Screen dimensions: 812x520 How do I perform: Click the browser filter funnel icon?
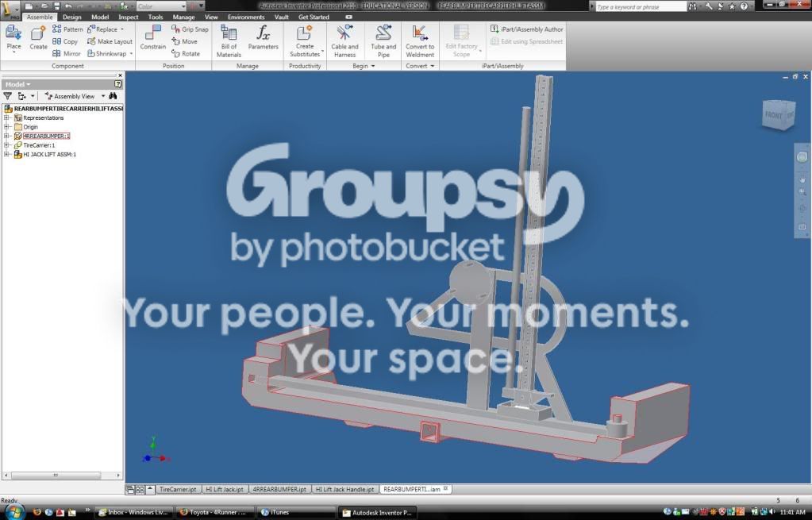click(x=7, y=96)
